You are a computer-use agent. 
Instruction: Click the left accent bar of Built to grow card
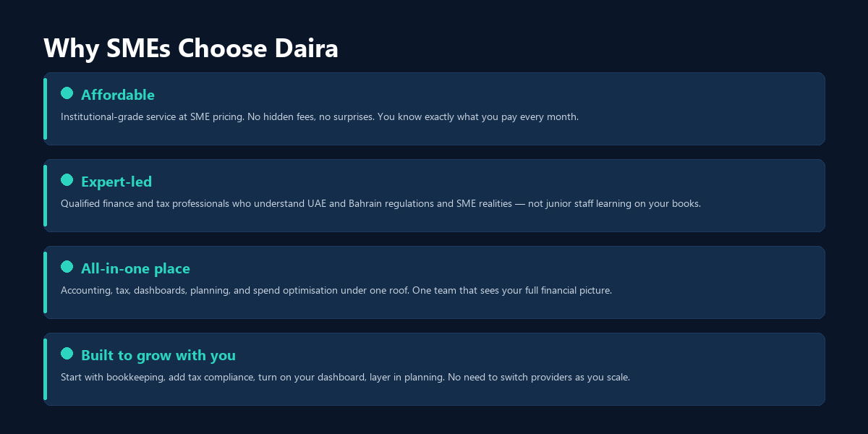[46, 369]
